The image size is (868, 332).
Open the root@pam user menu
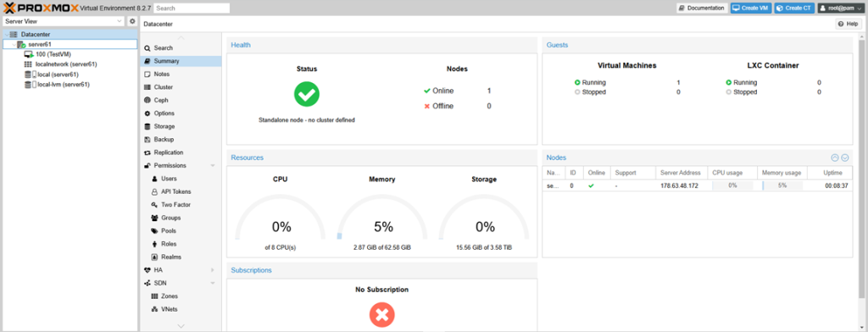(841, 8)
